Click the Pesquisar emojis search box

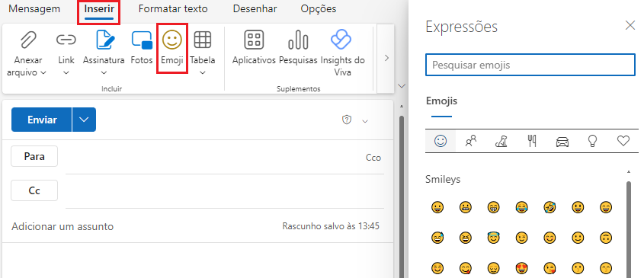[530, 65]
